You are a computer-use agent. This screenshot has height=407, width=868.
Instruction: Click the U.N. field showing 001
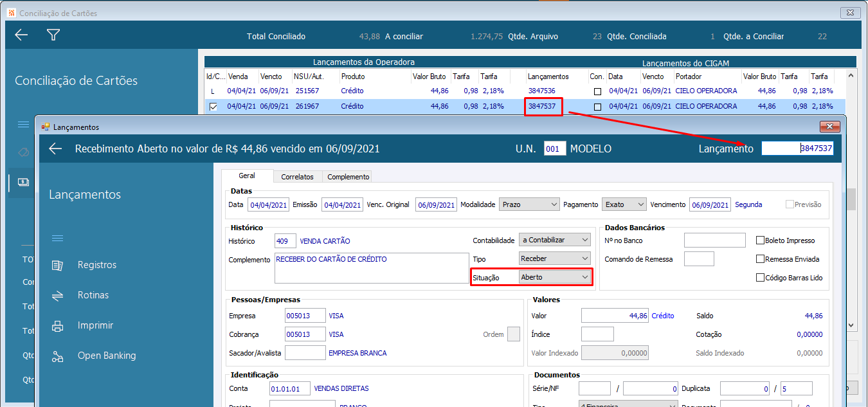click(x=555, y=149)
